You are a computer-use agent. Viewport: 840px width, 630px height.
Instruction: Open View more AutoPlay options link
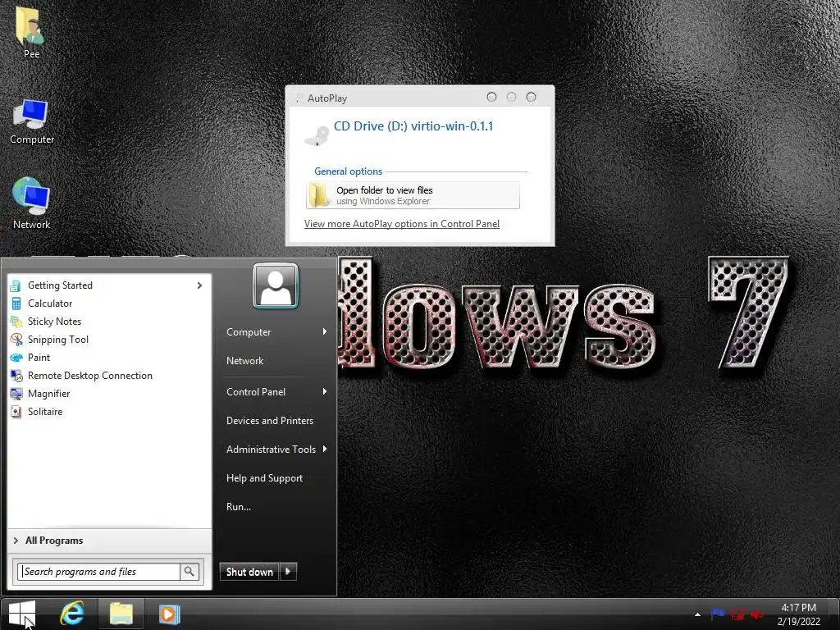(402, 224)
